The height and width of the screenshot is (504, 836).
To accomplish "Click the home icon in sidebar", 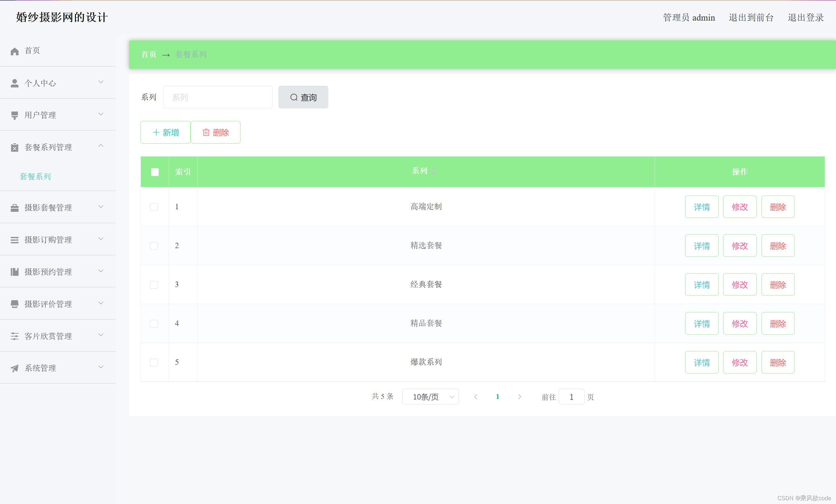I will tap(14, 51).
